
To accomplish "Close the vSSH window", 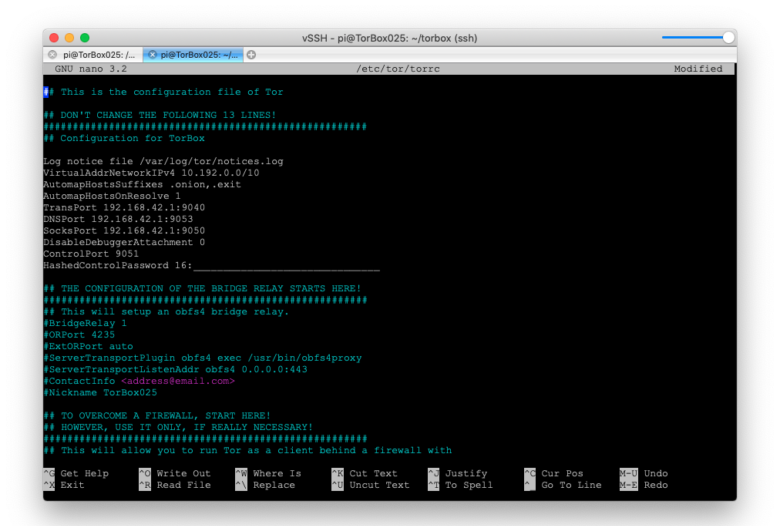I will click(54, 38).
